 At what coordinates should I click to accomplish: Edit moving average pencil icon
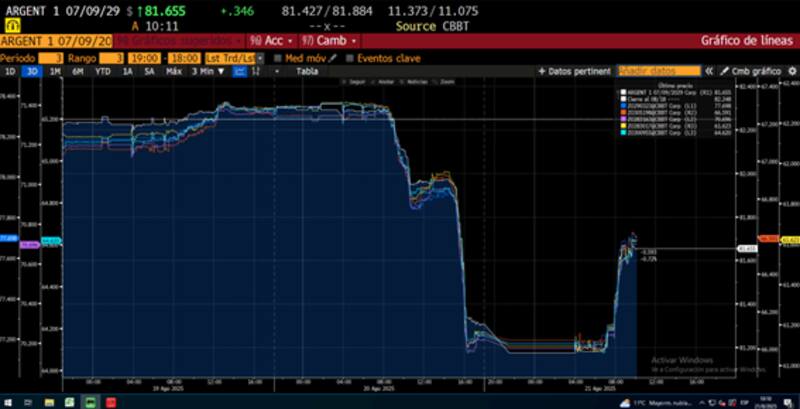tap(332, 58)
